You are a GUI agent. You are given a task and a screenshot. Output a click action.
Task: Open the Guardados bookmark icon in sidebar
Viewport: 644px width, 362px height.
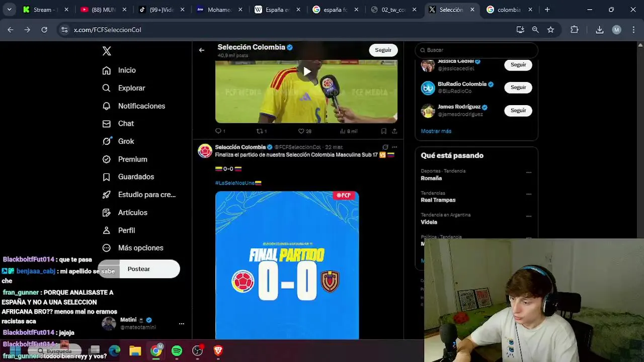coord(107,177)
